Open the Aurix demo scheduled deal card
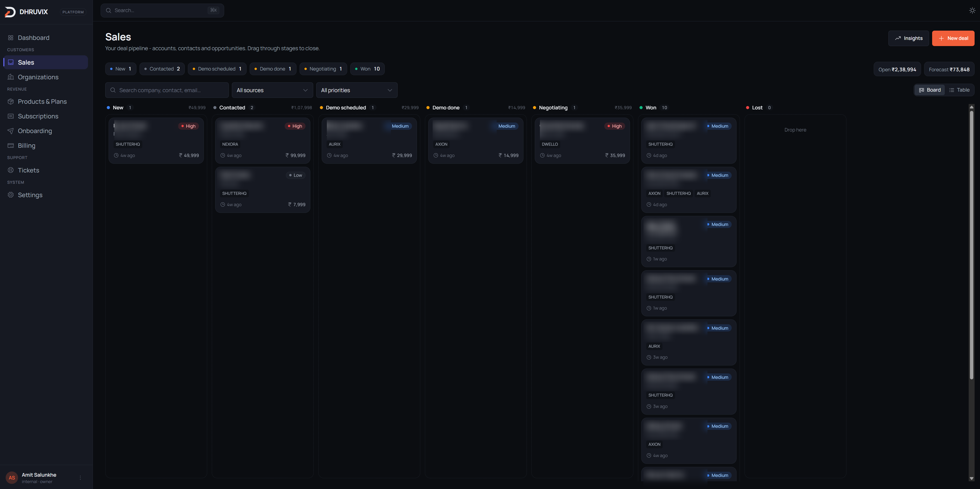 tap(369, 141)
